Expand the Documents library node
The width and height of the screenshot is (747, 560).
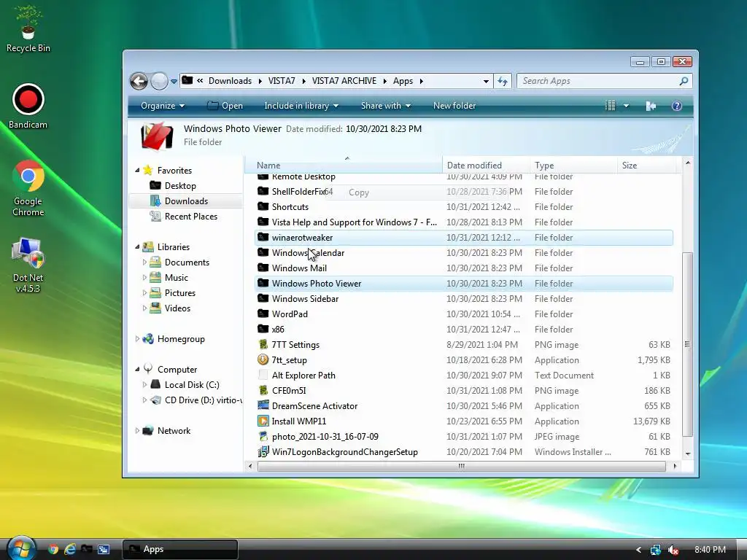144,262
